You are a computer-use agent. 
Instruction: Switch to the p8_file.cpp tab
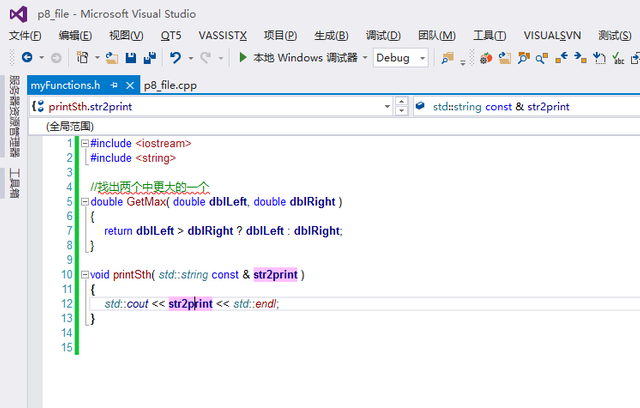click(170, 85)
